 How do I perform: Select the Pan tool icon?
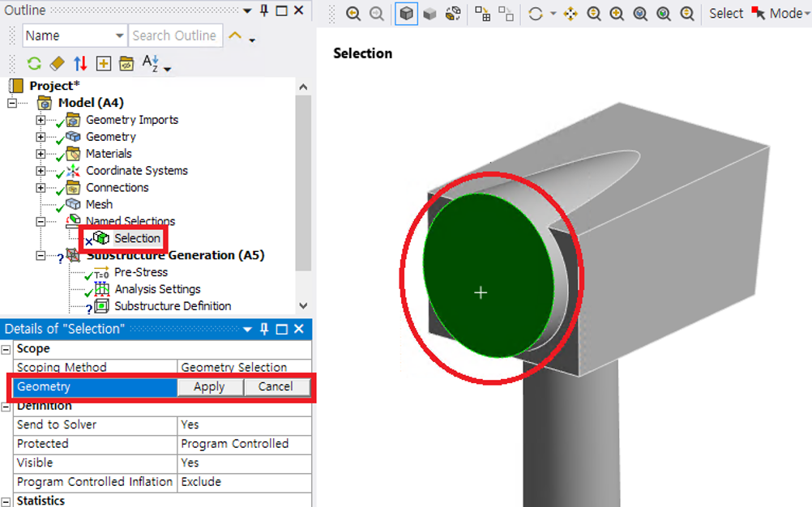tap(571, 14)
